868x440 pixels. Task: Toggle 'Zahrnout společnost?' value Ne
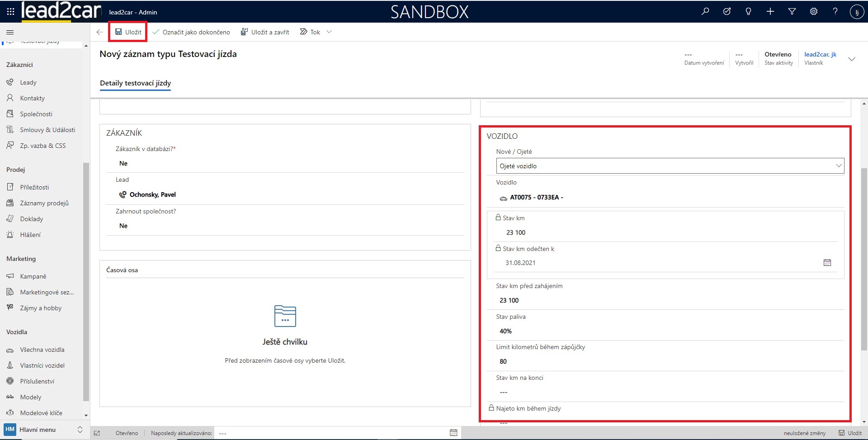123,226
